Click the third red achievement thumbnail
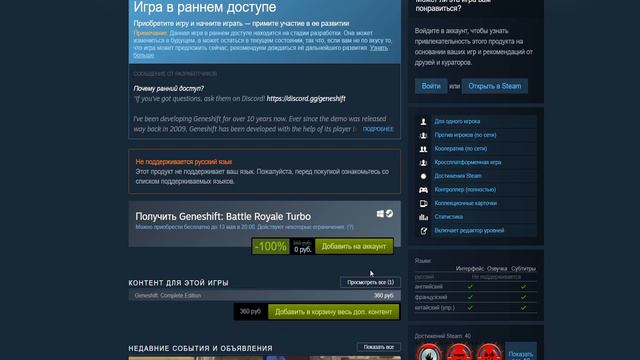 point(489,352)
